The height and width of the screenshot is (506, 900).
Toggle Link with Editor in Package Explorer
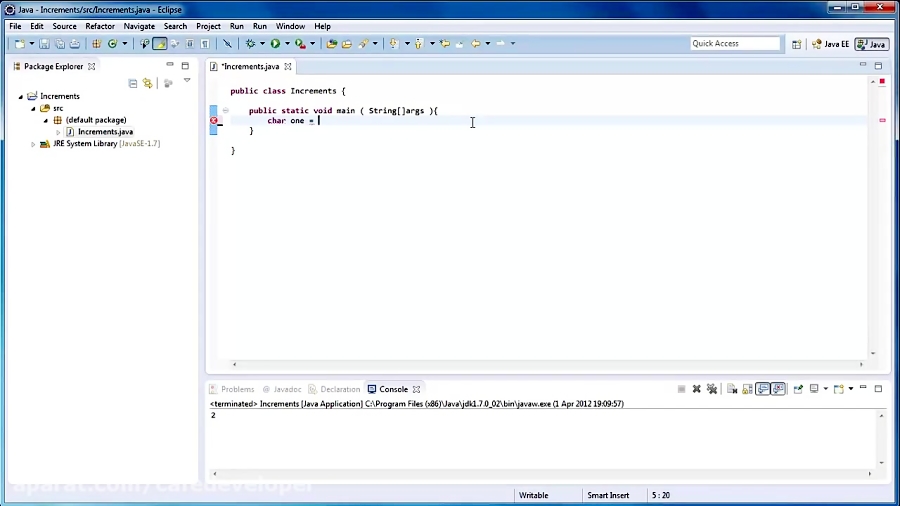(148, 84)
